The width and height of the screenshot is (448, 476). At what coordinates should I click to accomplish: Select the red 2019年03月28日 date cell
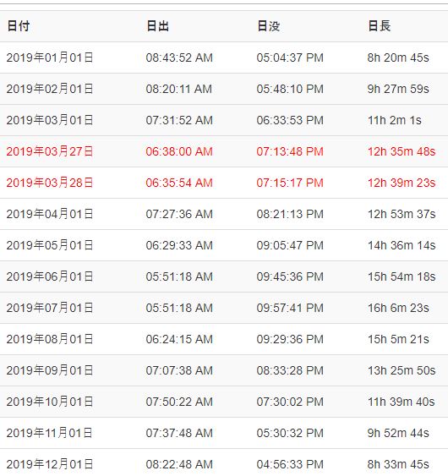click(50, 183)
